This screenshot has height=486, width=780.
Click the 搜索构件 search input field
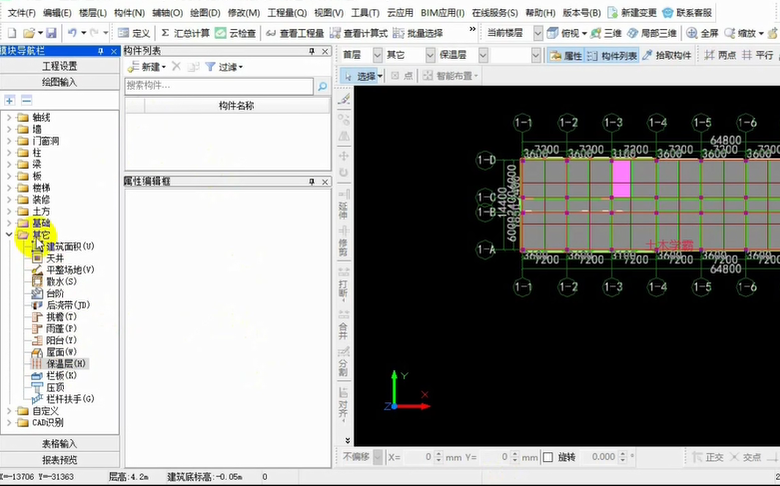pos(219,86)
